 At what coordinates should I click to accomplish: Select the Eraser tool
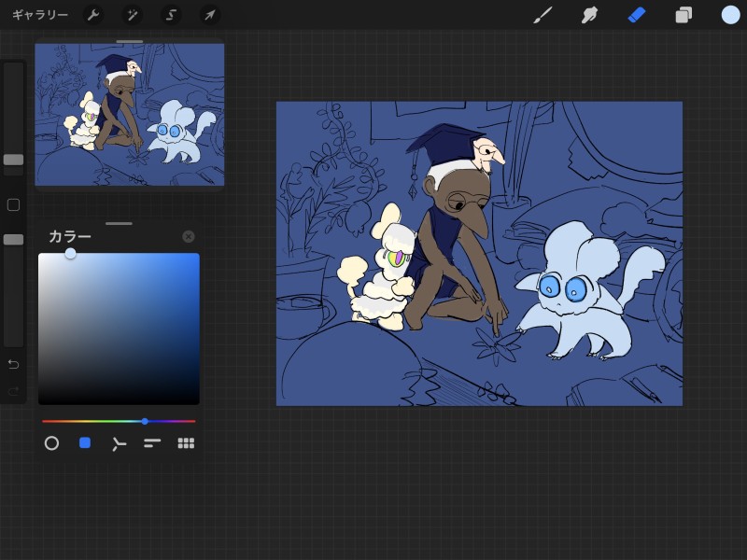click(x=637, y=15)
